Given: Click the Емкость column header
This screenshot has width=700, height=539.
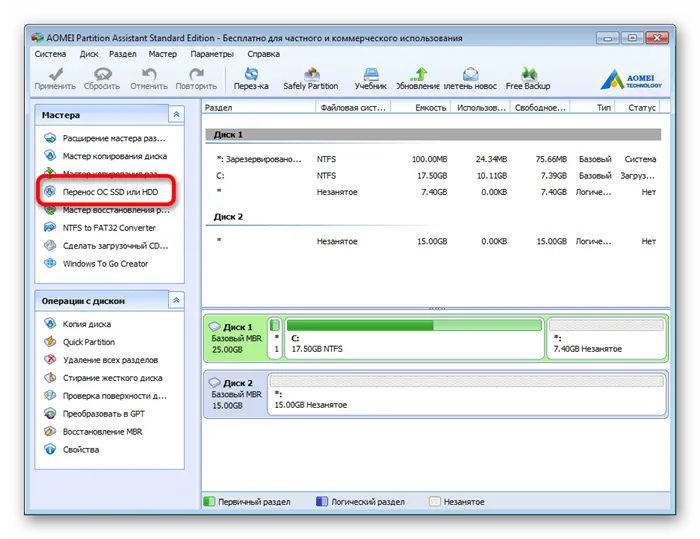Looking at the screenshot, I should coord(421,107).
